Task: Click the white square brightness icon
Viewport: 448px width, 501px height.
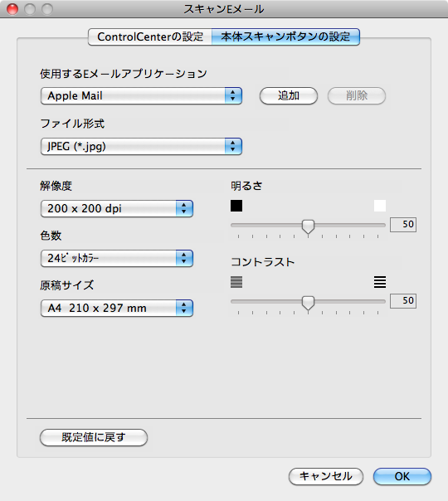Action: click(x=380, y=206)
